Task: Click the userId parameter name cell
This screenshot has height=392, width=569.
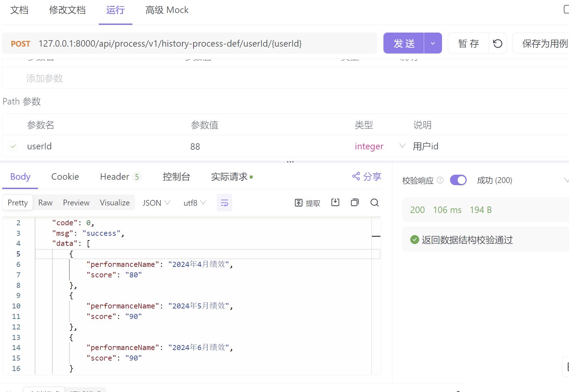Action: click(39, 146)
